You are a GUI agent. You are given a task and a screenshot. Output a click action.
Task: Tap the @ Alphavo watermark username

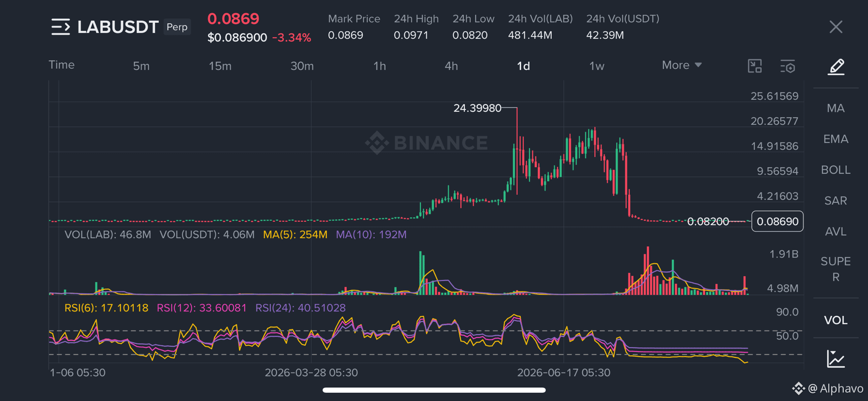click(x=835, y=388)
